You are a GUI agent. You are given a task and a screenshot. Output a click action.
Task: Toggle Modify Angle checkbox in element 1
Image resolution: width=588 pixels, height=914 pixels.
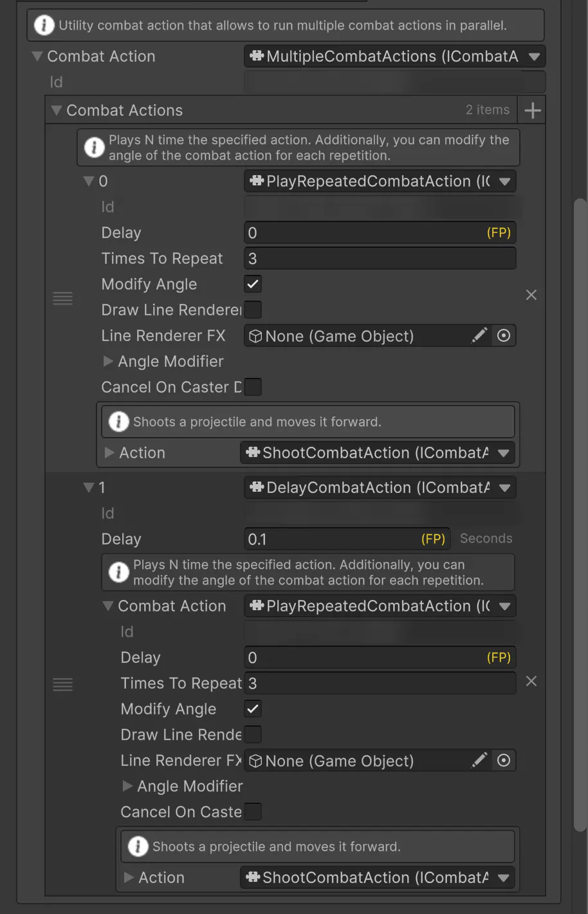pyautogui.click(x=253, y=709)
